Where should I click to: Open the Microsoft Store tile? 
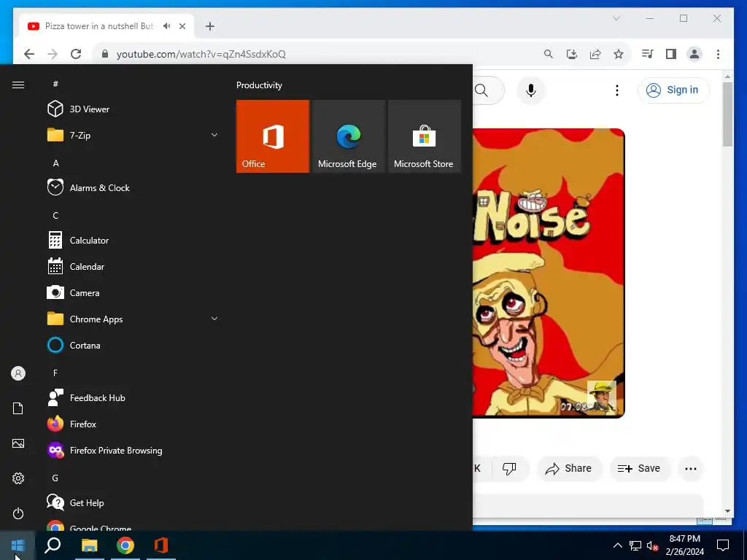[x=425, y=136]
